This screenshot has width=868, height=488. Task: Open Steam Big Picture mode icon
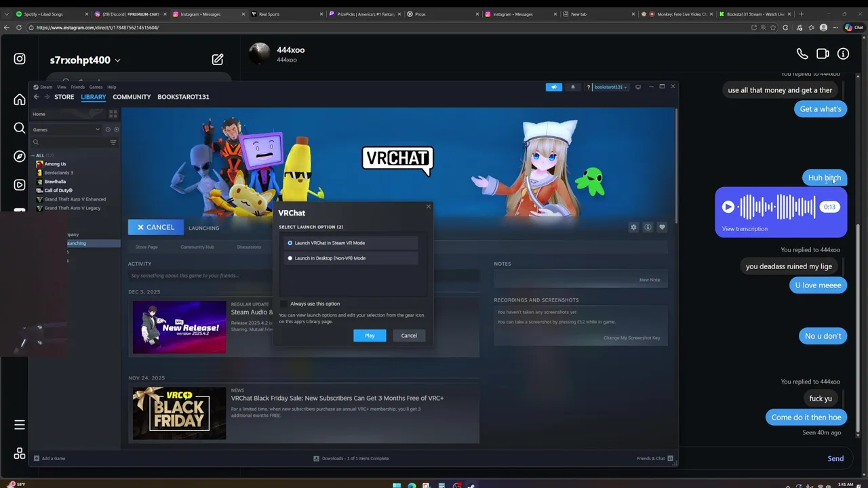point(638,87)
